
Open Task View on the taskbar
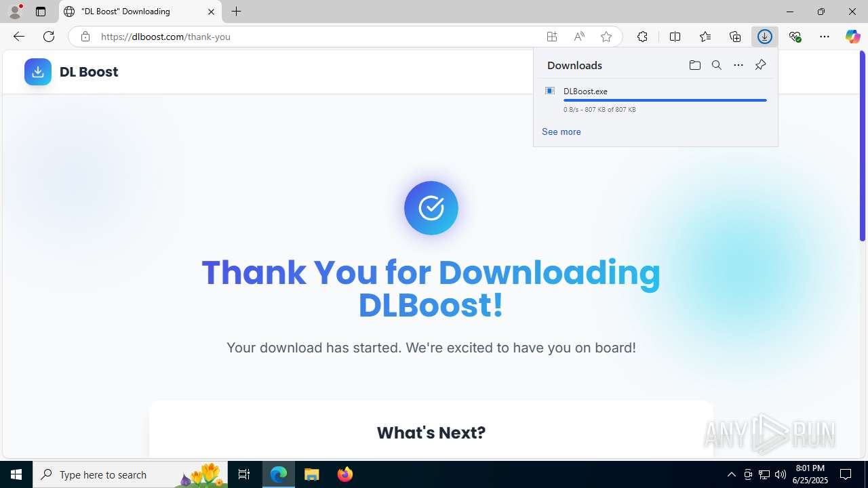click(244, 474)
